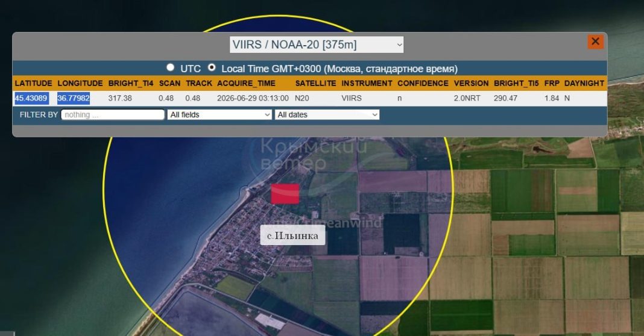Click satellite value N20
The width and height of the screenshot is (644, 336).
(x=302, y=98)
